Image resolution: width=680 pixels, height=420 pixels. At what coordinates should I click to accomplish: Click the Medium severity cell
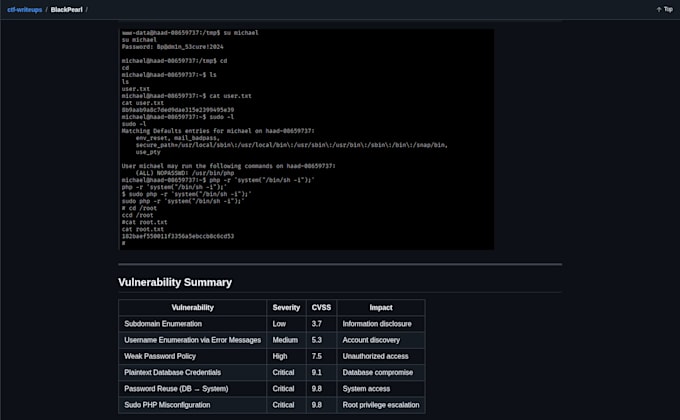click(x=286, y=340)
